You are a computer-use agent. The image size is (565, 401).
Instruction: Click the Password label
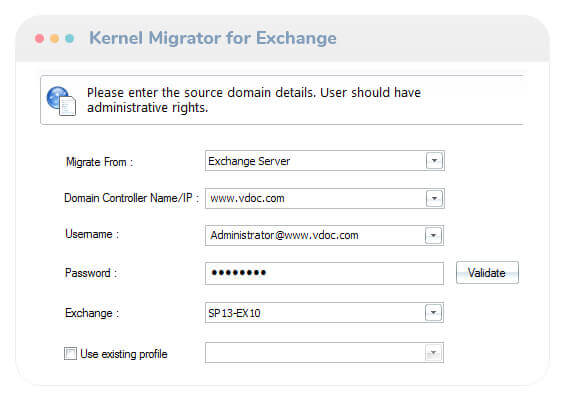[91, 273]
